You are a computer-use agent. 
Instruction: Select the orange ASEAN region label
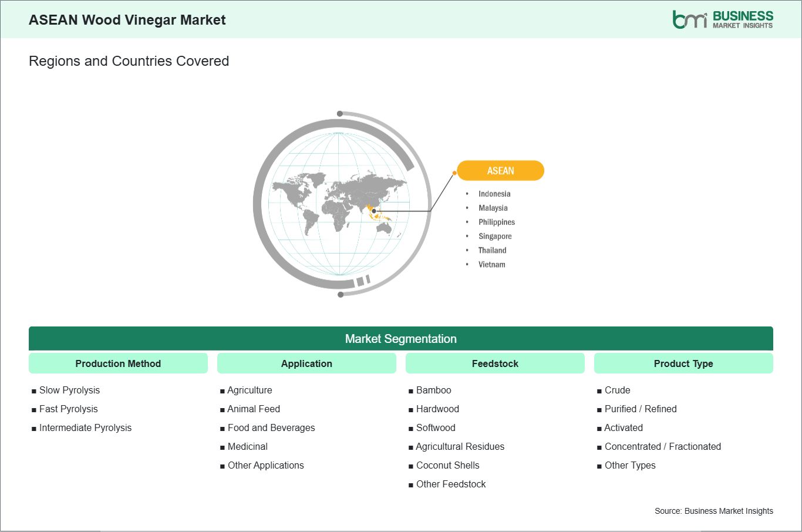coord(500,171)
